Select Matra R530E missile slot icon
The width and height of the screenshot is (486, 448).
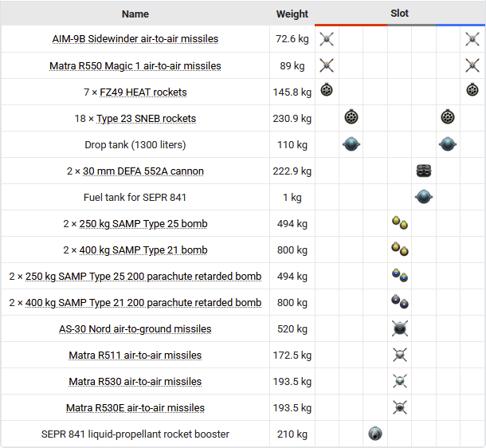tap(400, 407)
